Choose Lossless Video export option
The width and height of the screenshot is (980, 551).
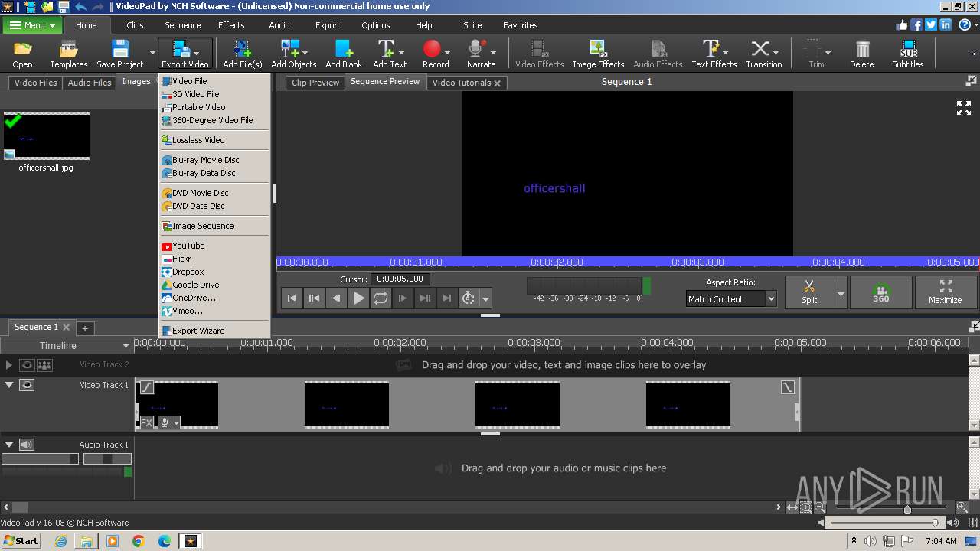coord(214,140)
